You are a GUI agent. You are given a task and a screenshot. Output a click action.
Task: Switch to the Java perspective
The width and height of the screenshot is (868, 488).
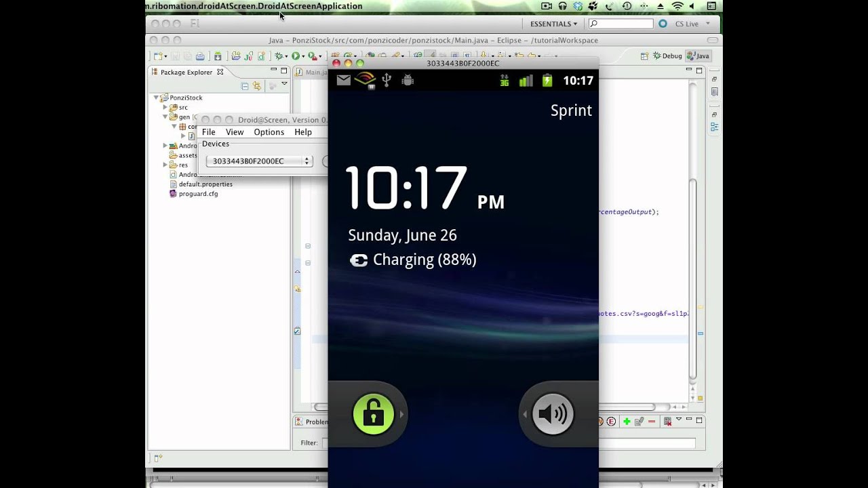(698, 56)
